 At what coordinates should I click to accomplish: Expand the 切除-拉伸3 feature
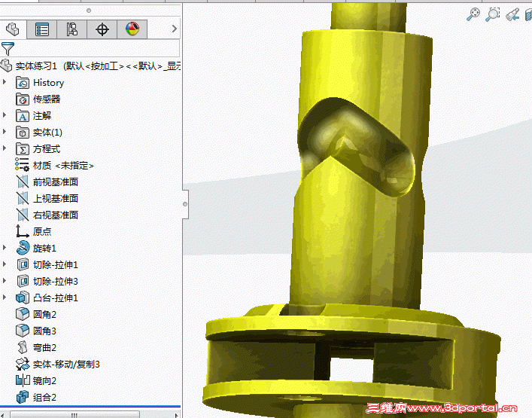pyautogui.click(x=5, y=280)
